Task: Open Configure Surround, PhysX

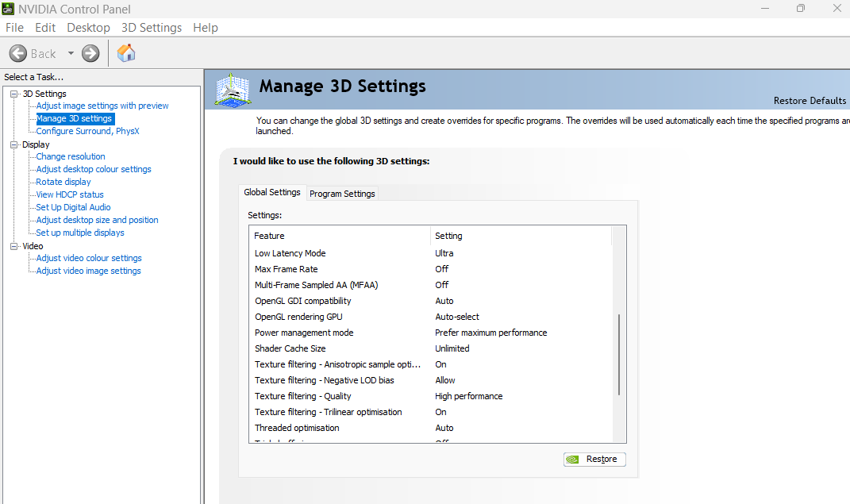Action: (x=88, y=131)
